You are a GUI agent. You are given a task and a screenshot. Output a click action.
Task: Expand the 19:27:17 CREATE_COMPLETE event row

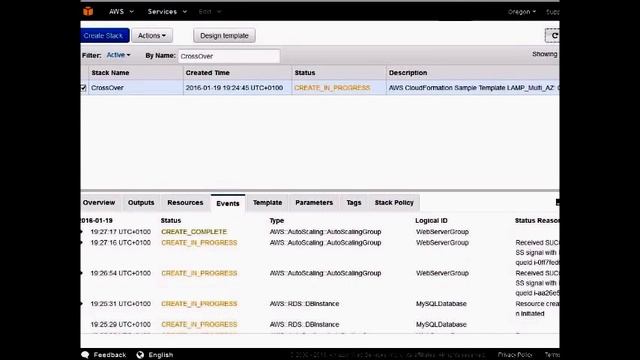pos(82,232)
